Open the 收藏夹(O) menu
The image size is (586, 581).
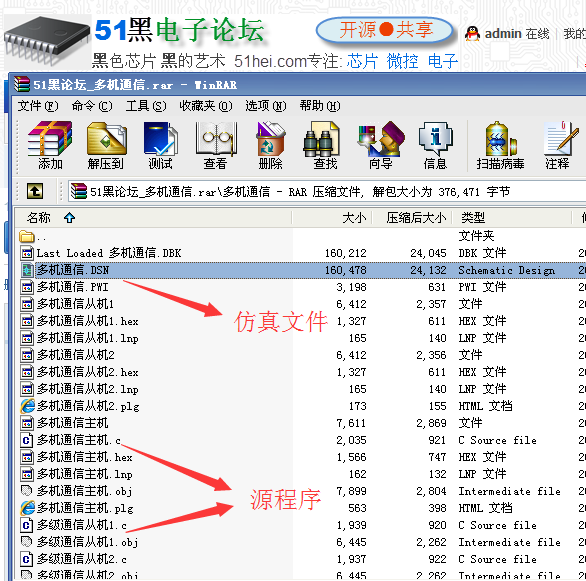tap(206, 106)
